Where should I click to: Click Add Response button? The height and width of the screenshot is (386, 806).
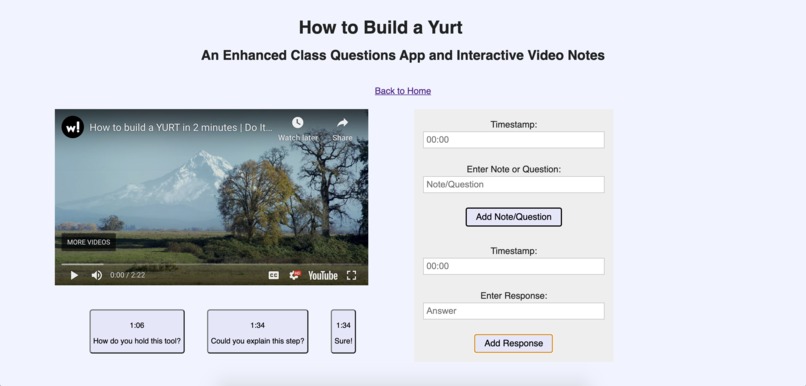click(x=514, y=343)
